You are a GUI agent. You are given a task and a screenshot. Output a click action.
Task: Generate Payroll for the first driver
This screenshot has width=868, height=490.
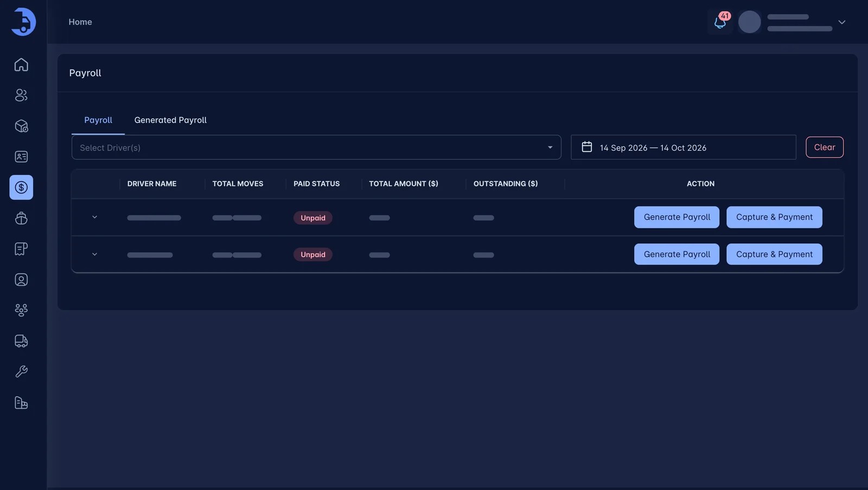pos(677,217)
